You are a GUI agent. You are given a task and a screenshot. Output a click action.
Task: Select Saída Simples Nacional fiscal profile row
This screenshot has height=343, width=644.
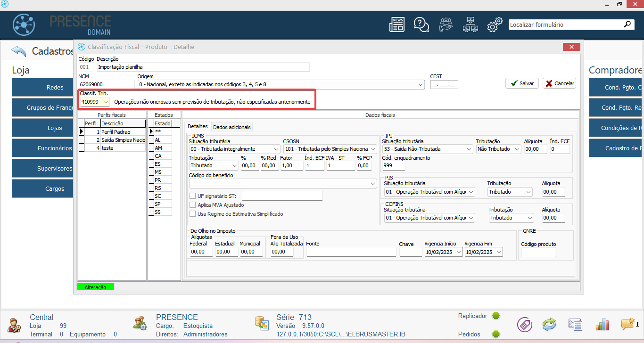(123, 140)
